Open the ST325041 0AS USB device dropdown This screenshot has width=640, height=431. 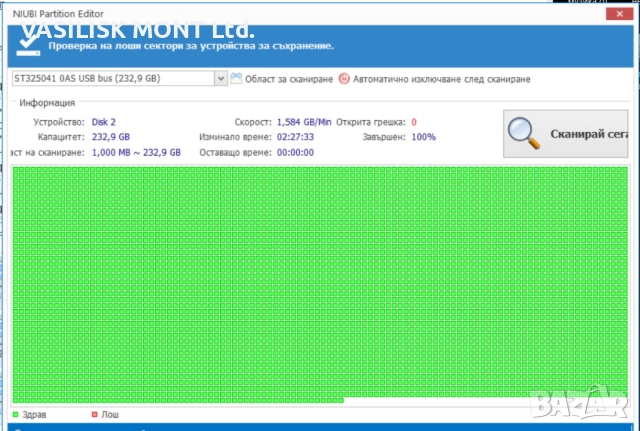pos(115,78)
